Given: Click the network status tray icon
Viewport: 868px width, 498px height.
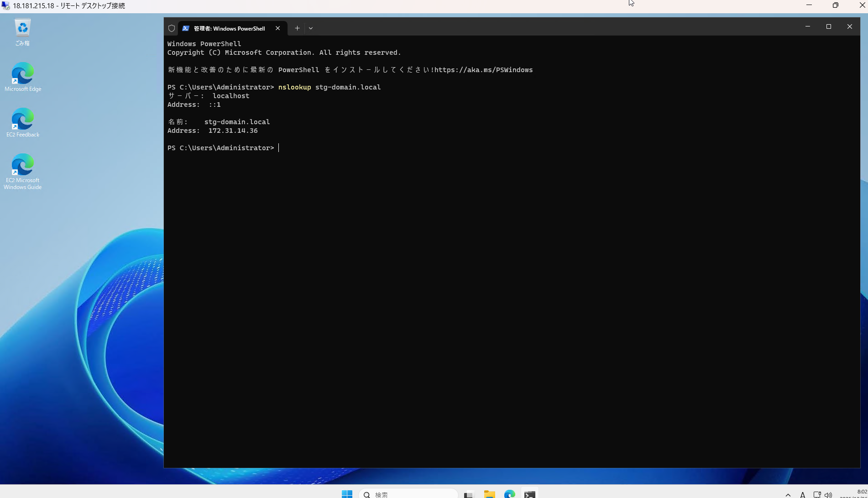Looking at the screenshot, I should coord(817,494).
